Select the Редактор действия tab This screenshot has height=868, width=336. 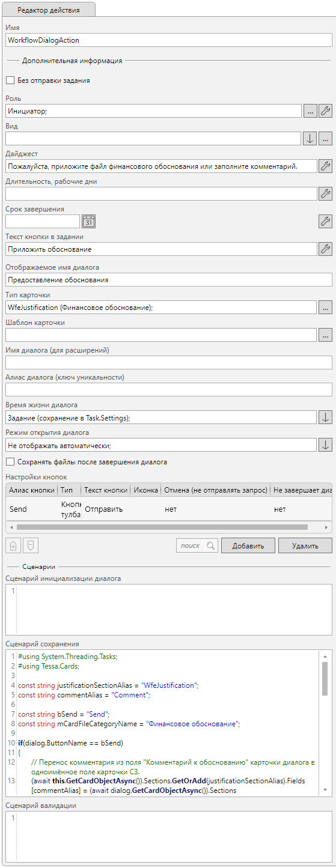coord(49,10)
